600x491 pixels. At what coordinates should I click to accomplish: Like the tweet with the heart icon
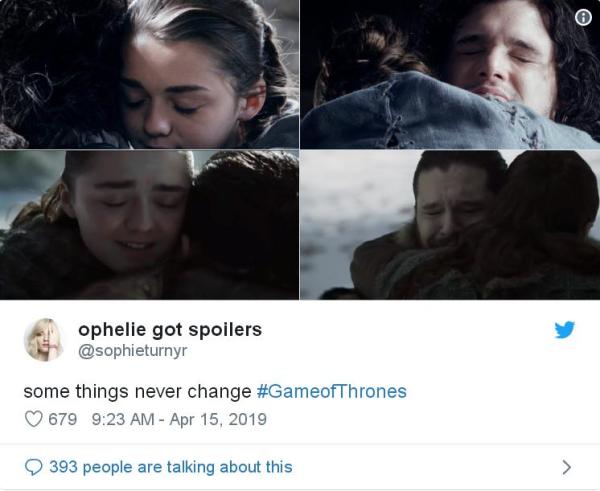[x=33, y=419]
